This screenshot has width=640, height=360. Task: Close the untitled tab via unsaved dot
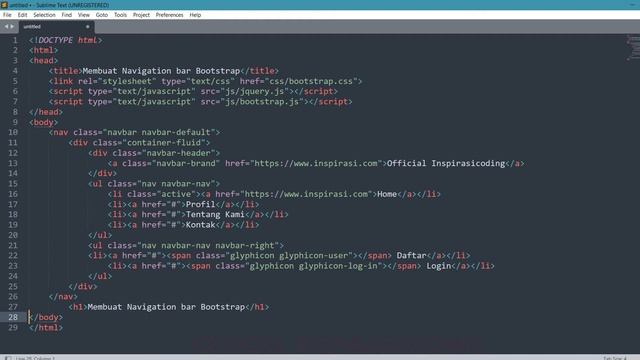click(x=87, y=27)
